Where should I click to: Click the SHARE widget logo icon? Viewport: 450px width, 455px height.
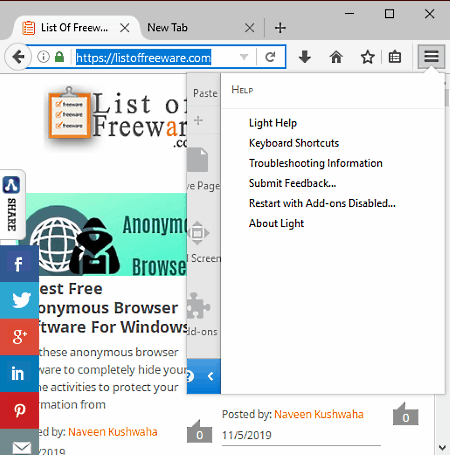(11, 185)
